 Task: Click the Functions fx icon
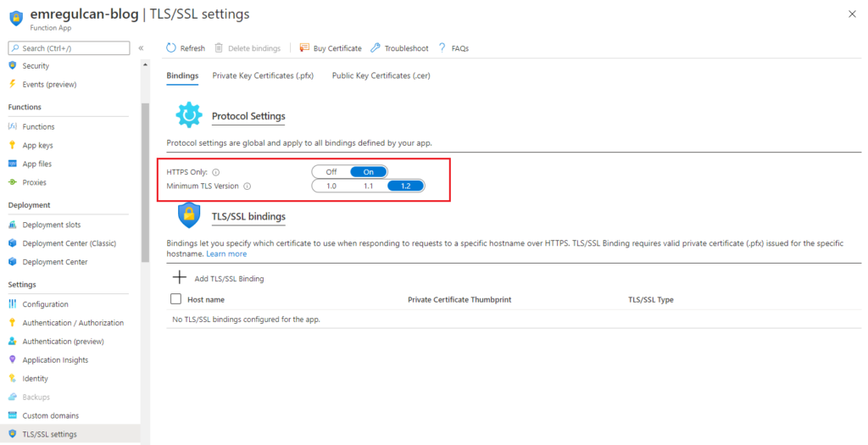tap(13, 126)
